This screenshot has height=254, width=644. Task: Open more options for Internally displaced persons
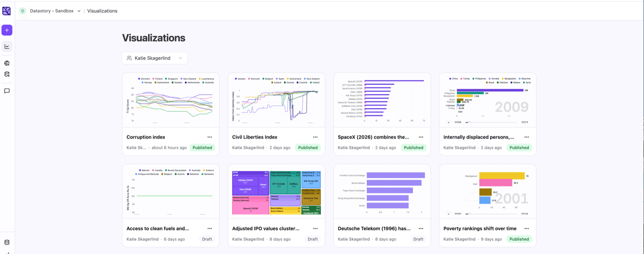click(526, 137)
